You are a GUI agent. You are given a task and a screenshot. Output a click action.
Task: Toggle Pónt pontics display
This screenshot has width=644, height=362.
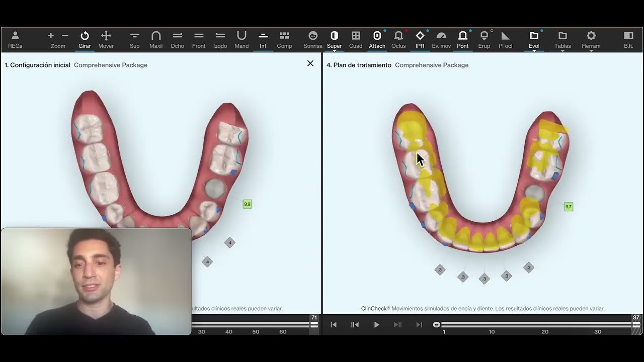point(463,40)
